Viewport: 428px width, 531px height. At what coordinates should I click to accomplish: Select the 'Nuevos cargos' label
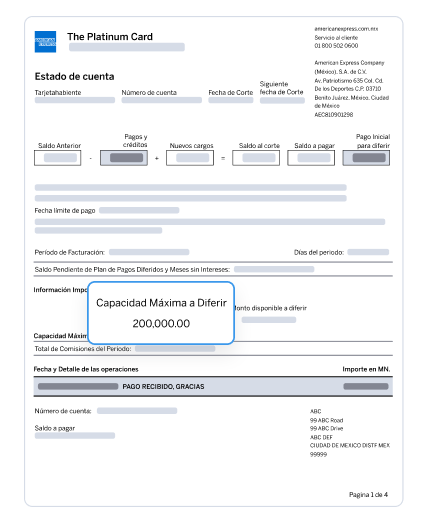(191, 146)
